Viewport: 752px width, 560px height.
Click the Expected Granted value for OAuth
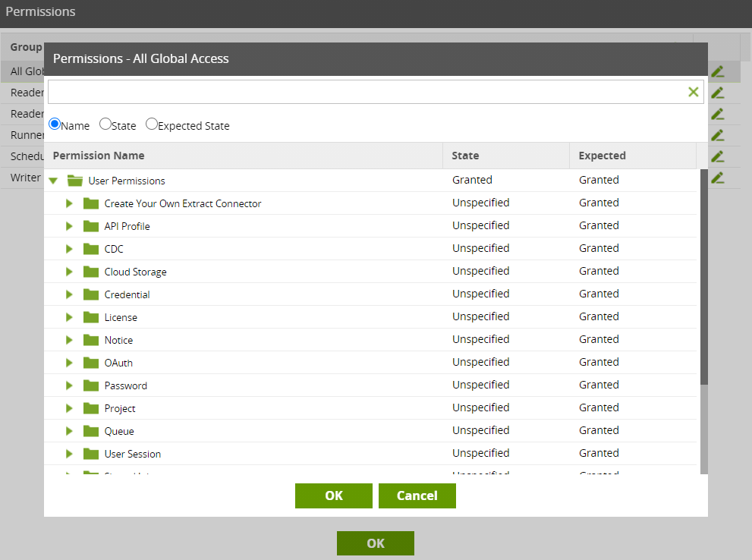(x=599, y=362)
